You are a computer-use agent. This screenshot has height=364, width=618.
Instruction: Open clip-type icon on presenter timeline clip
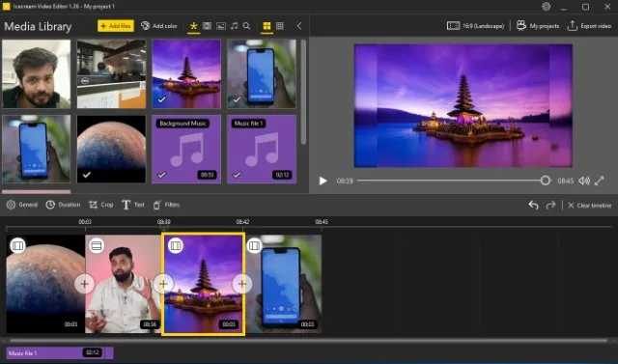(x=97, y=245)
